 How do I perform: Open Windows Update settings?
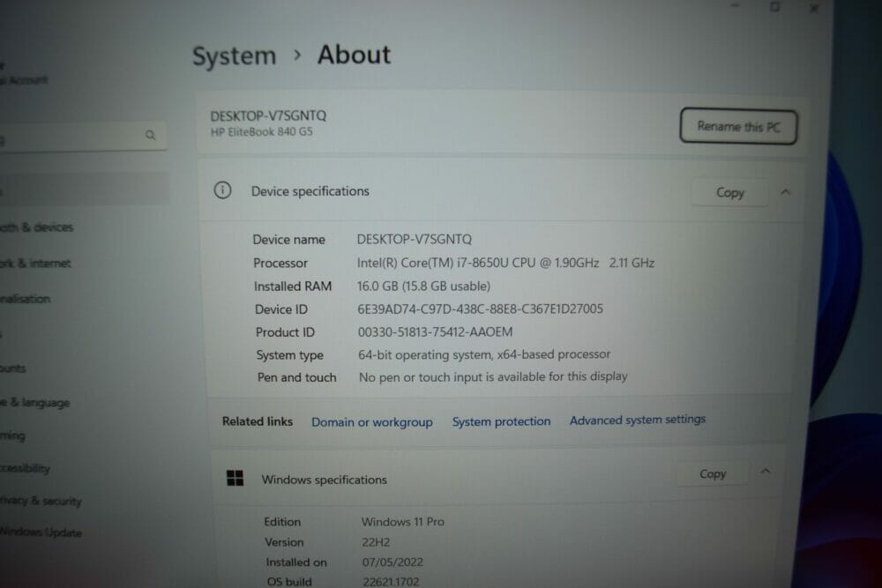tap(41, 532)
